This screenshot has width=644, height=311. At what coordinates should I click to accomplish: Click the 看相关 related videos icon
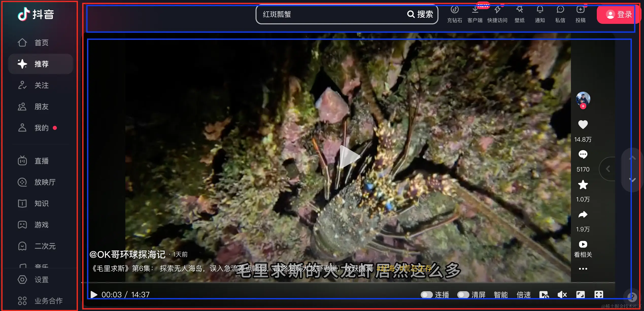(583, 244)
